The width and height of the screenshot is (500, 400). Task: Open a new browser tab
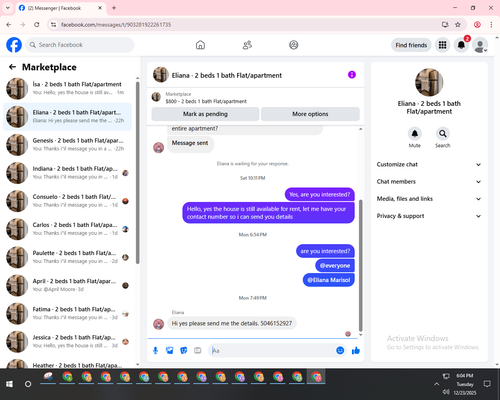114,8
